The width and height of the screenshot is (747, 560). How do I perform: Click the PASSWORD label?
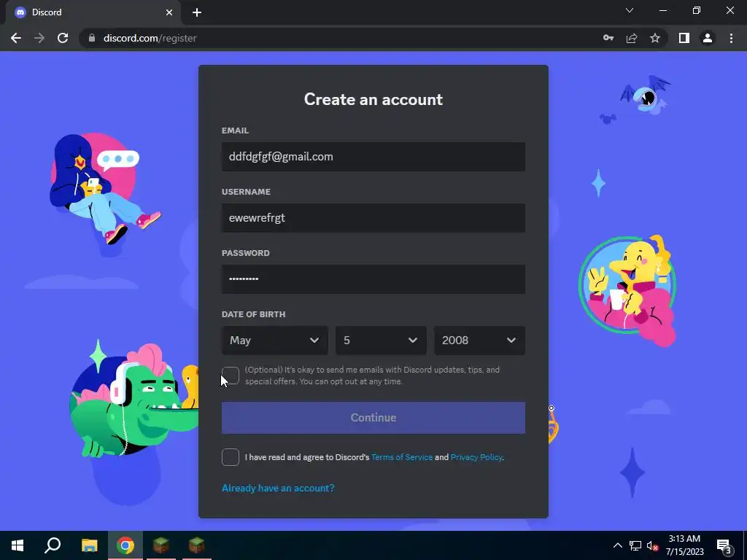[x=245, y=253]
